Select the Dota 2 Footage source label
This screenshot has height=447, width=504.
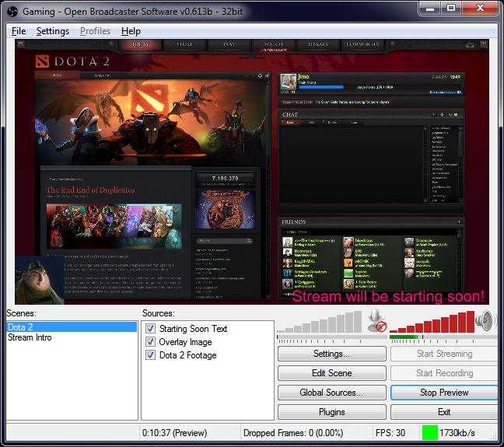pyautogui.click(x=188, y=355)
